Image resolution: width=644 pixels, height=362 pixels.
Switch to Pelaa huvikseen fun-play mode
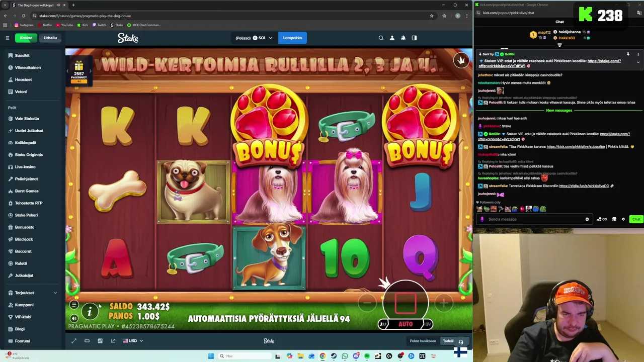(423, 341)
